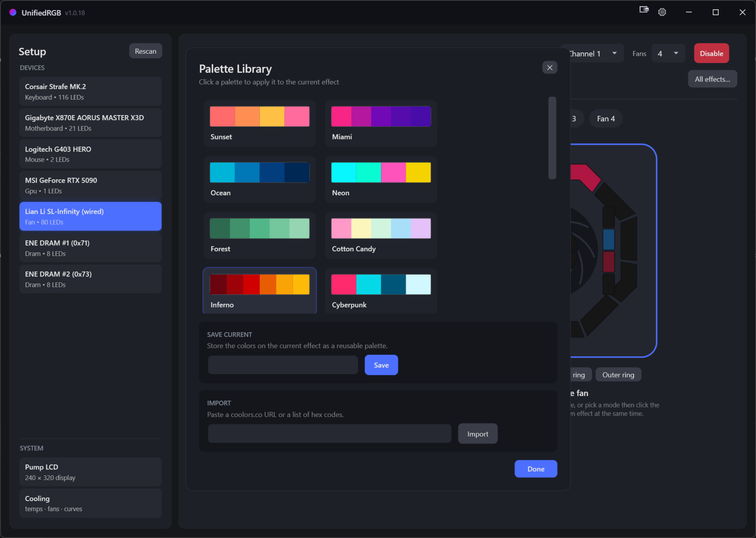Screen dimensions: 756x538
Task: Select ENE DRAM #1 (0x71) device
Action: 90,248
